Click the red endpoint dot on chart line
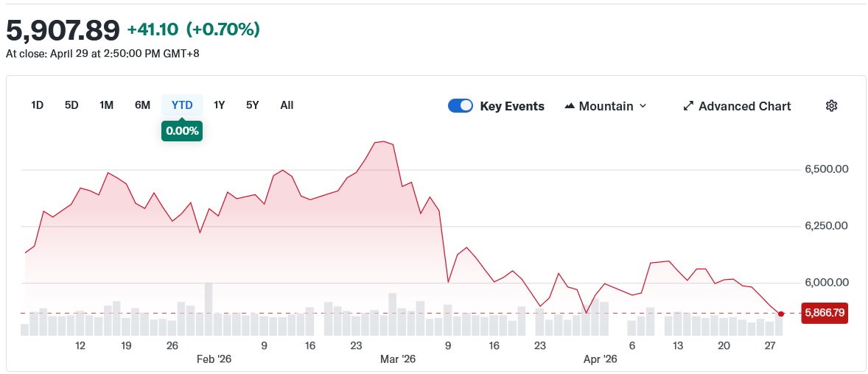 [x=780, y=314]
